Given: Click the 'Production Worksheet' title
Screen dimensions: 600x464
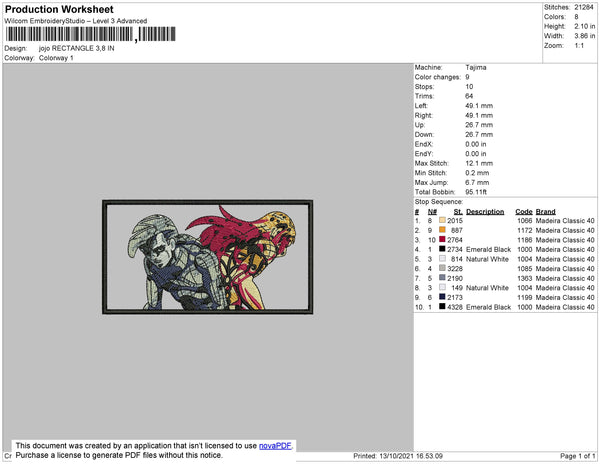Looking at the screenshot, I should [59, 10].
